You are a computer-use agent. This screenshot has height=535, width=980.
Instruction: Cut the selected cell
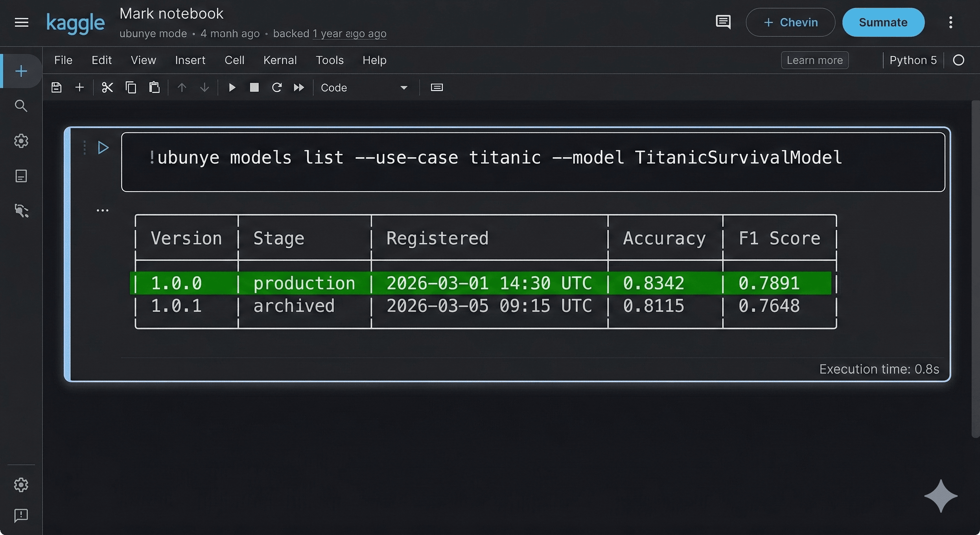pyautogui.click(x=107, y=87)
